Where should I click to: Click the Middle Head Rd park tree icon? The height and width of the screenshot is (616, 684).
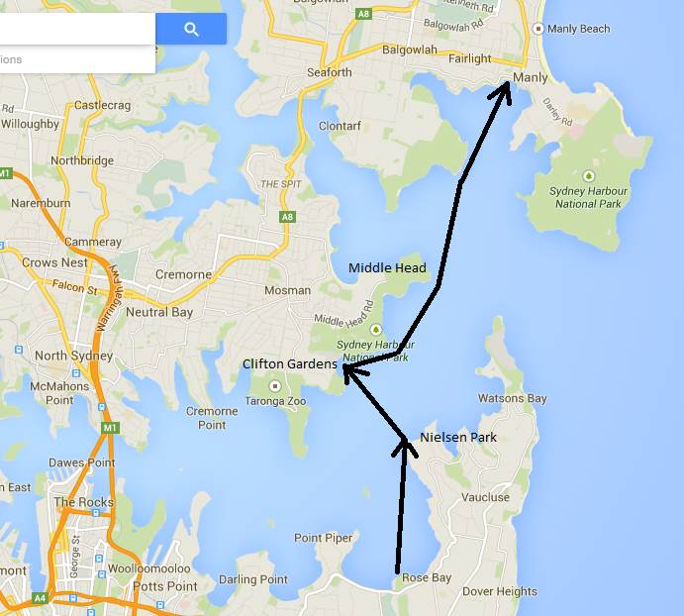point(375,329)
